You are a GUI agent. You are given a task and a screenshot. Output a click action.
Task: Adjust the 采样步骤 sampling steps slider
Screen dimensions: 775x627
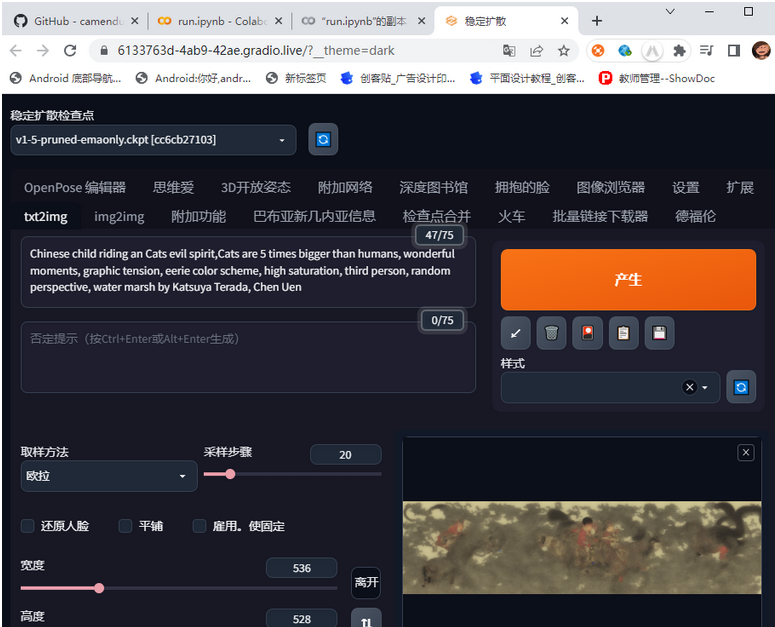(293, 474)
